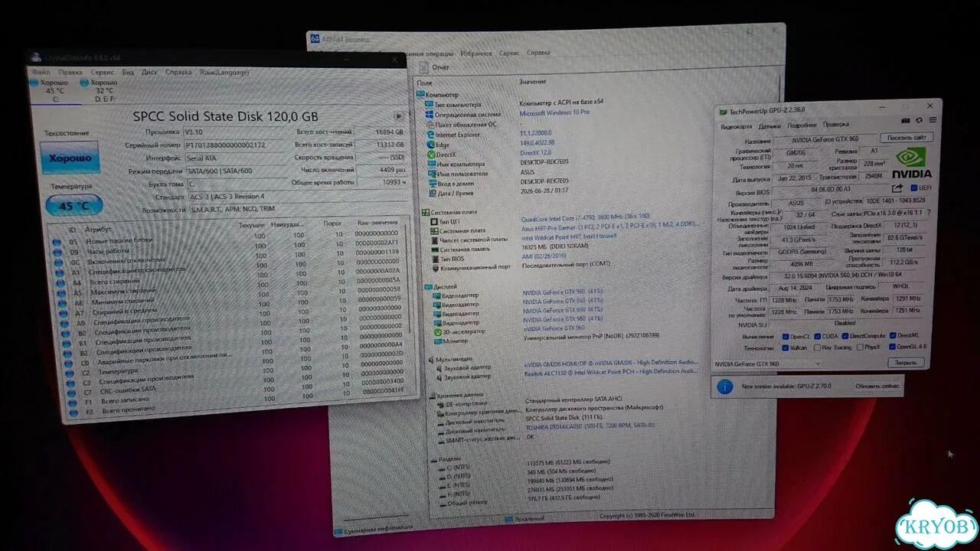The height and width of the screenshot is (551, 980).
Task: Toggle the DirectML checkbox in GPU-Z
Action: coord(892,335)
